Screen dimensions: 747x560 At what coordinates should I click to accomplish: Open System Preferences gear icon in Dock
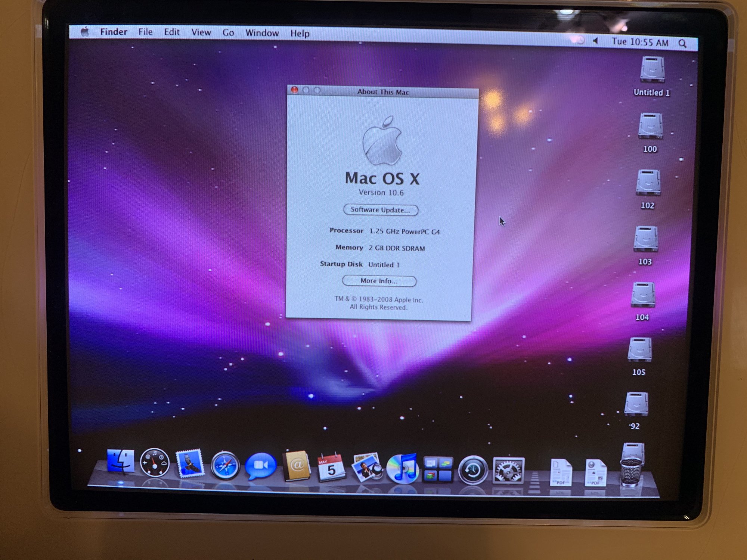(x=508, y=471)
